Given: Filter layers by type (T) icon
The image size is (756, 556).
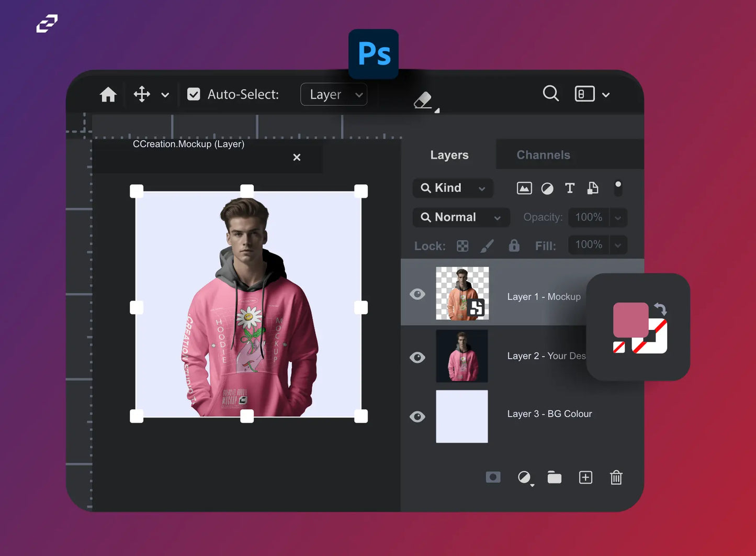Looking at the screenshot, I should (x=570, y=188).
